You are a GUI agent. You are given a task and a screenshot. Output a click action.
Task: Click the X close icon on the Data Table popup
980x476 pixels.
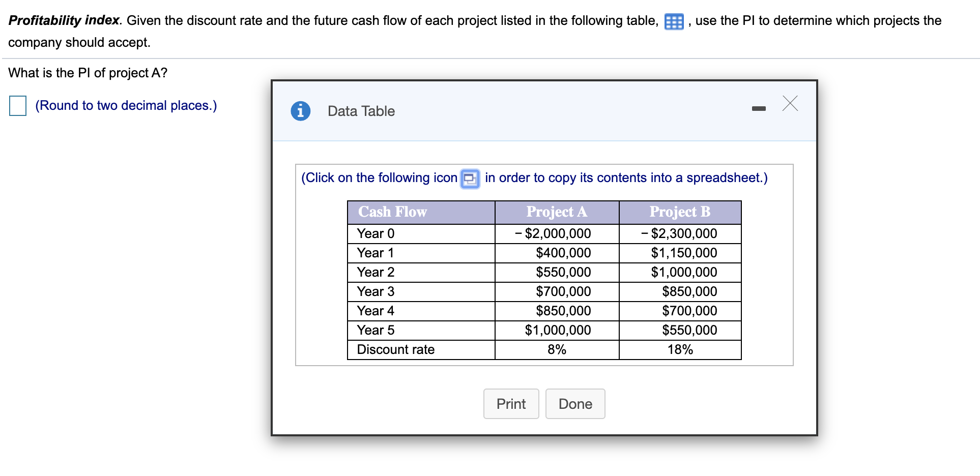point(790,104)
